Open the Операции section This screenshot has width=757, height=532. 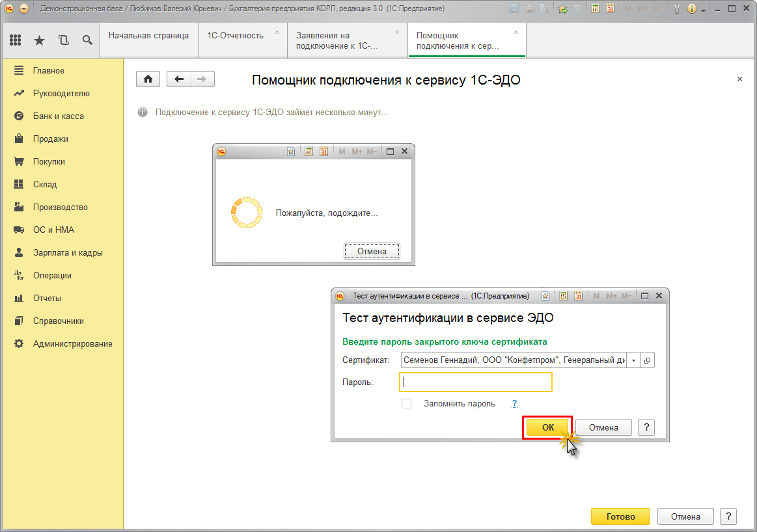62,275
